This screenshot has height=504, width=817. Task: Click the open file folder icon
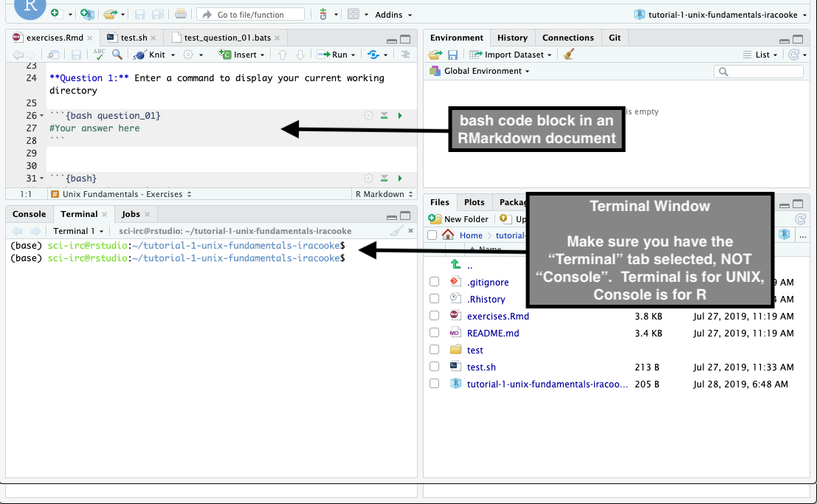[109, 14]
